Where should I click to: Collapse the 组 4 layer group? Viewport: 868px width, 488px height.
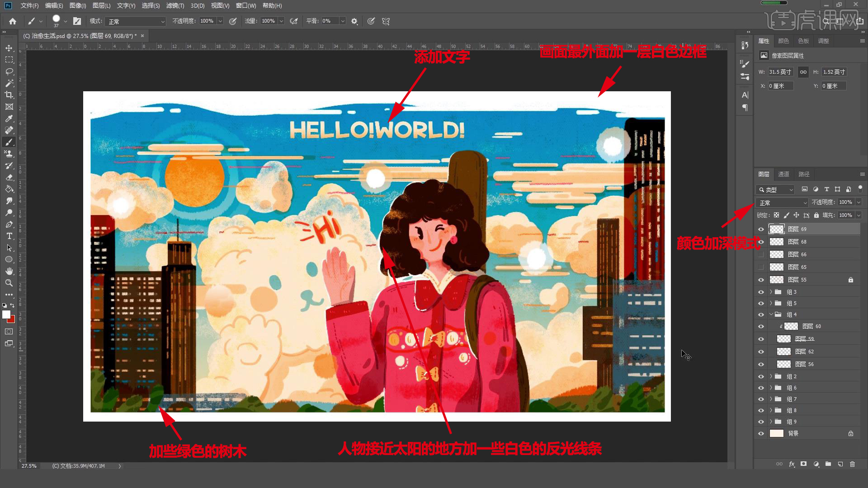point(771,314)
